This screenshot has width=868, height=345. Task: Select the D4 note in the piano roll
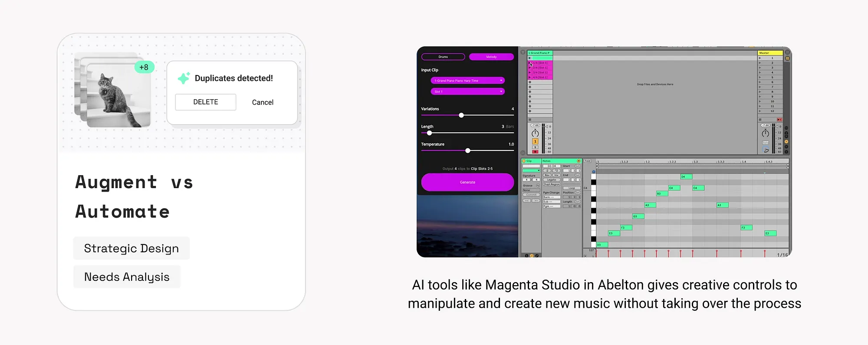click(x=686, y=177)
